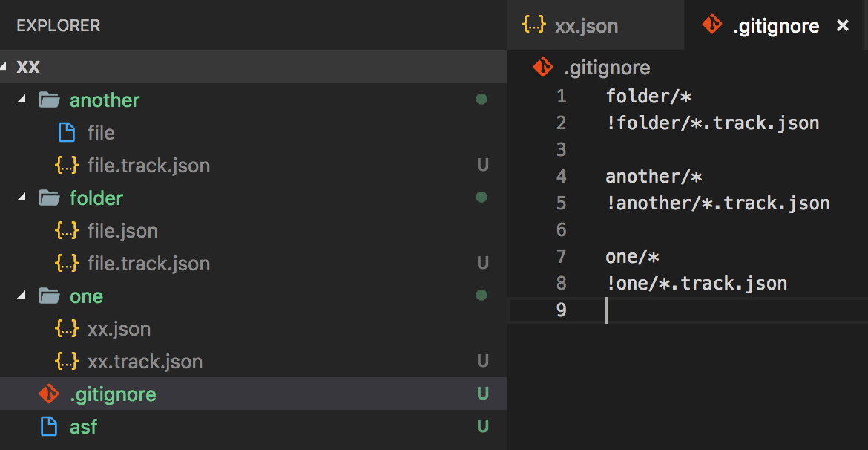Collapse the one folder arrow
This screenshot has height=450, width=868.
[x=22, y=296]
